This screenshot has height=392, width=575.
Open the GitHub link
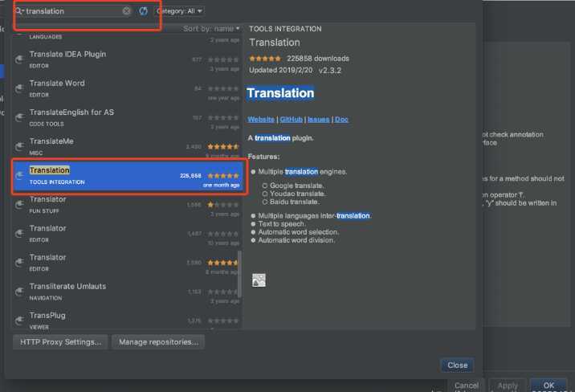click(292, 119)
